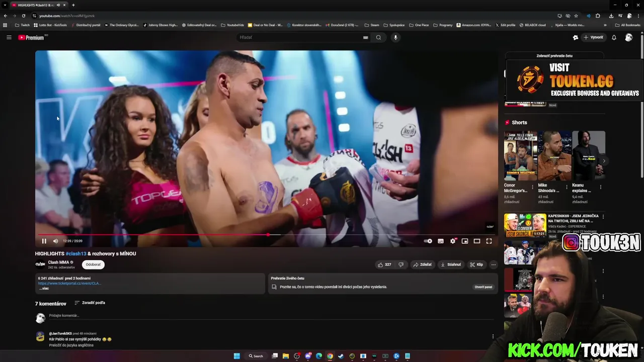Image resolution: width=644 pixels, height=362 pixels.
Task: Enter fullscreen mode
Action: pyautogui.click(x=489, y=241)
